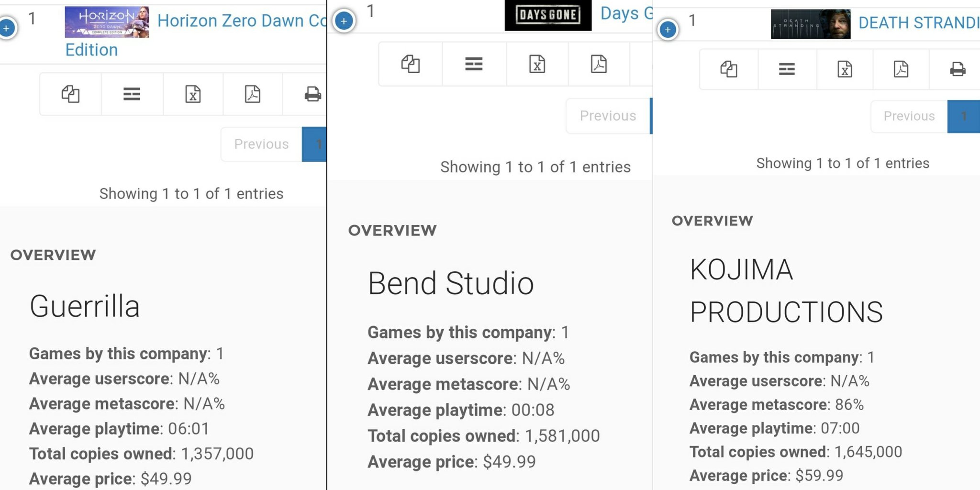Click the OVERVIEW label above KOJIMA PRODUCTIONS
980x490 pixels.
click(713, 221)
